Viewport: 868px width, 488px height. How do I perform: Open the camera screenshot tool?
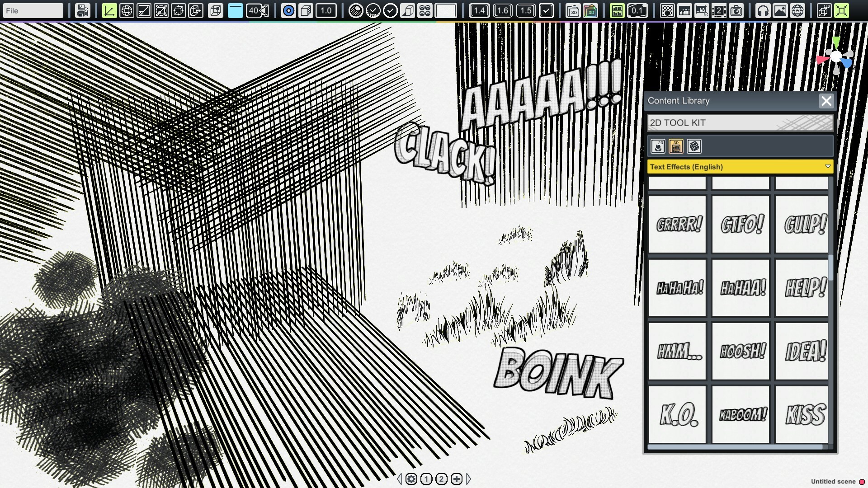click(737, 10)
